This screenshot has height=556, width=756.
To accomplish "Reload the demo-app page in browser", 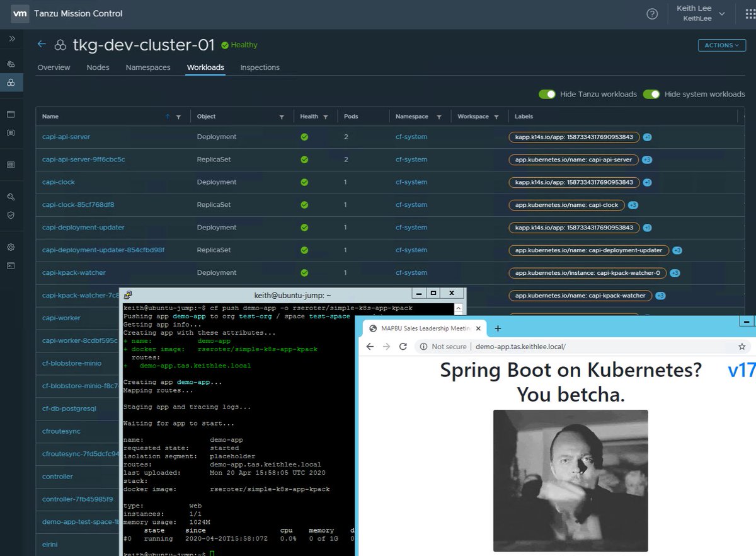I will click(403, 347).
